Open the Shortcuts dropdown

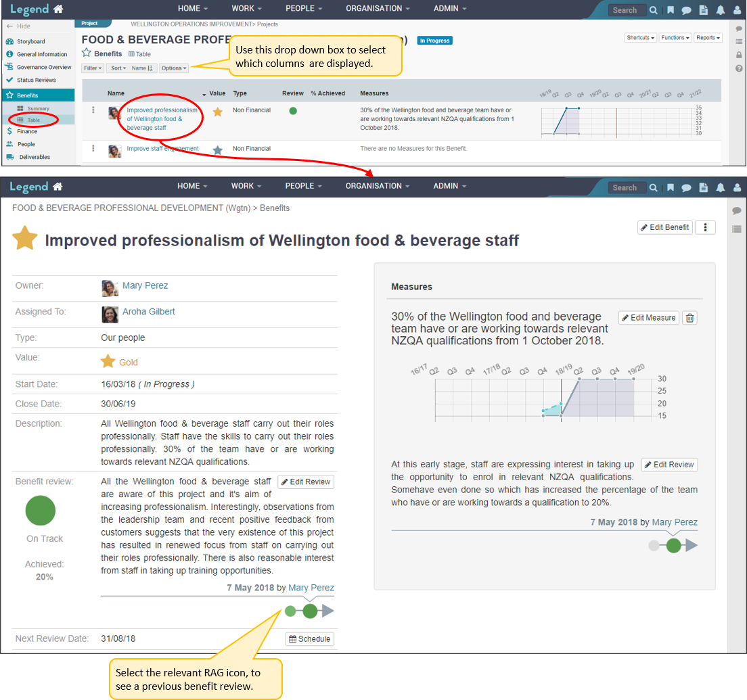tap(640, 38)
